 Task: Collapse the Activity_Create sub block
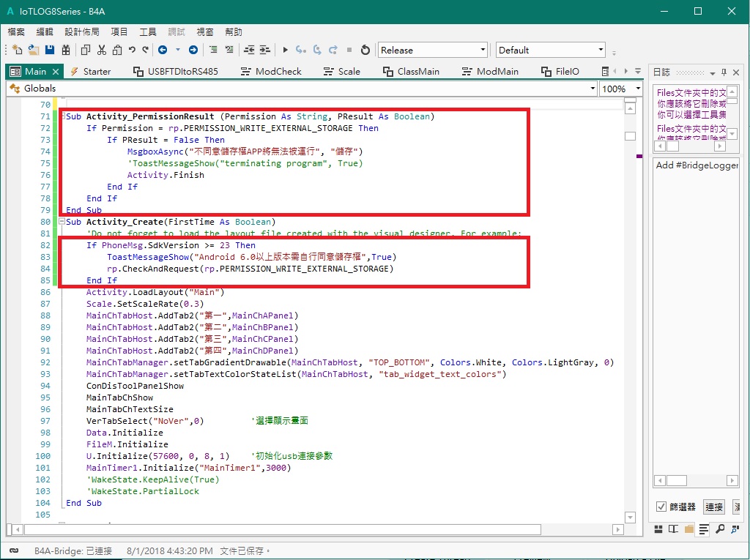62,222
